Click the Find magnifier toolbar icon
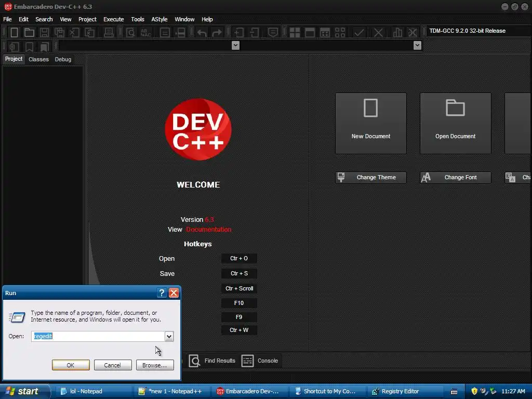The height and width of the screenshot is (399, 532). pyautogui.click(x=130, y=33)
